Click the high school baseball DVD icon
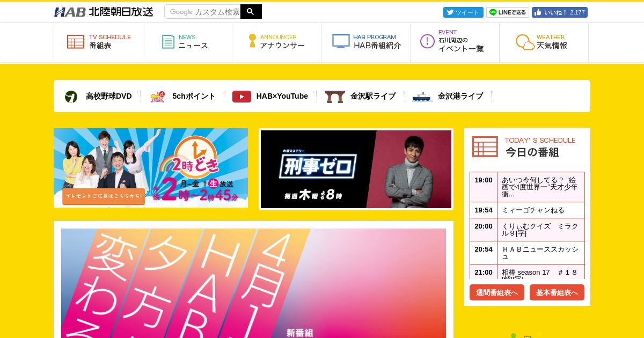This screenshot has width=644, height=338. (71, 97)
